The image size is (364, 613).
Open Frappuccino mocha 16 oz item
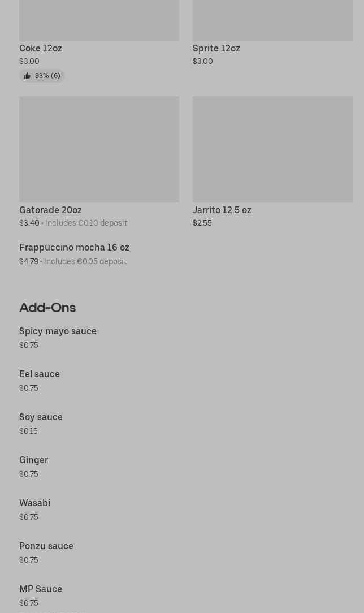pyautogui.click(x=74, y=248)
